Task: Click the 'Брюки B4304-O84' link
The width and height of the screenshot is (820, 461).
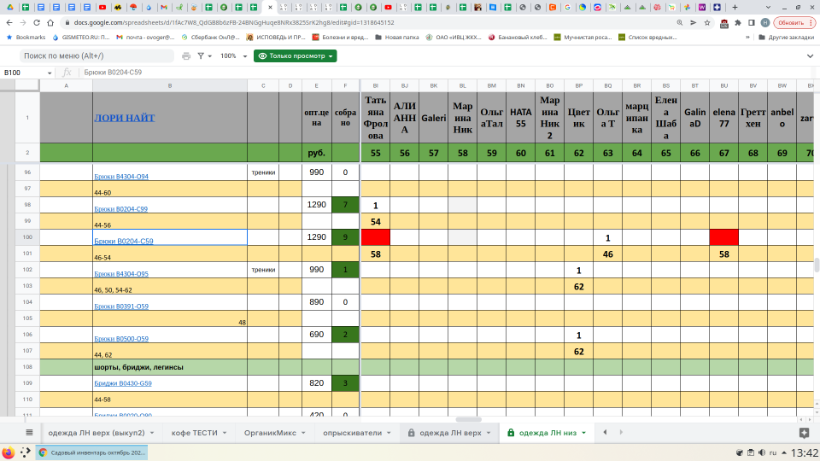Action: tap(121, 176)
